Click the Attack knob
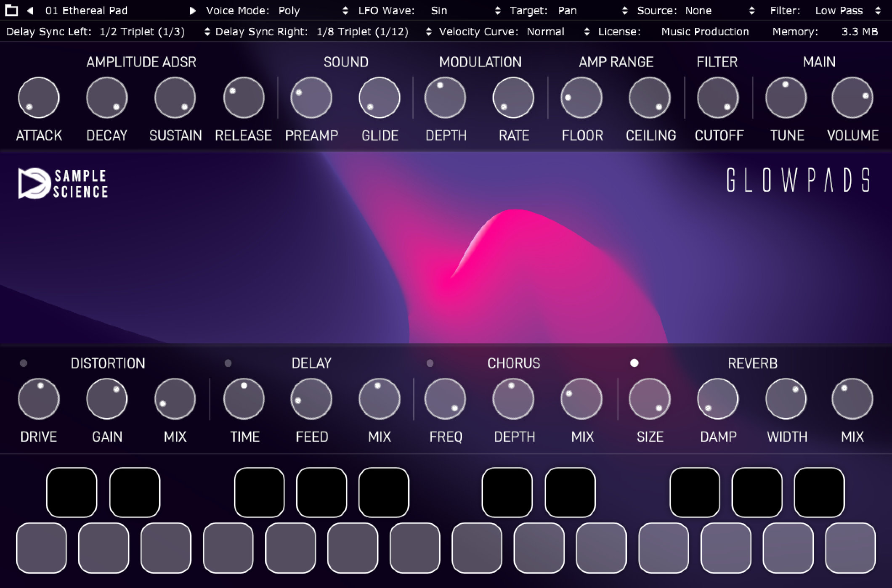892x588 pixels. (39, 98)
